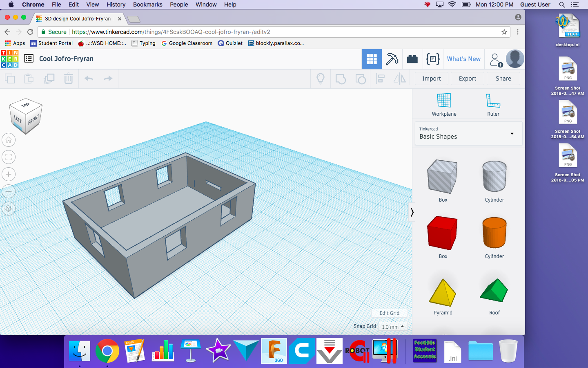The height and width of the screenshot is (368, 588).
Task: Toggle the orthographic view cube icon
Action: (x=9, y=209)
